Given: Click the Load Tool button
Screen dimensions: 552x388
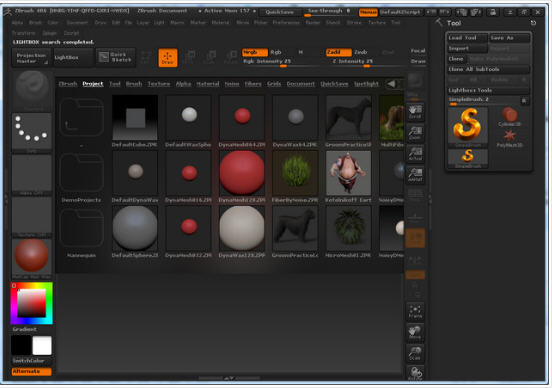Looking at the screenshot, I should (467, 38).
